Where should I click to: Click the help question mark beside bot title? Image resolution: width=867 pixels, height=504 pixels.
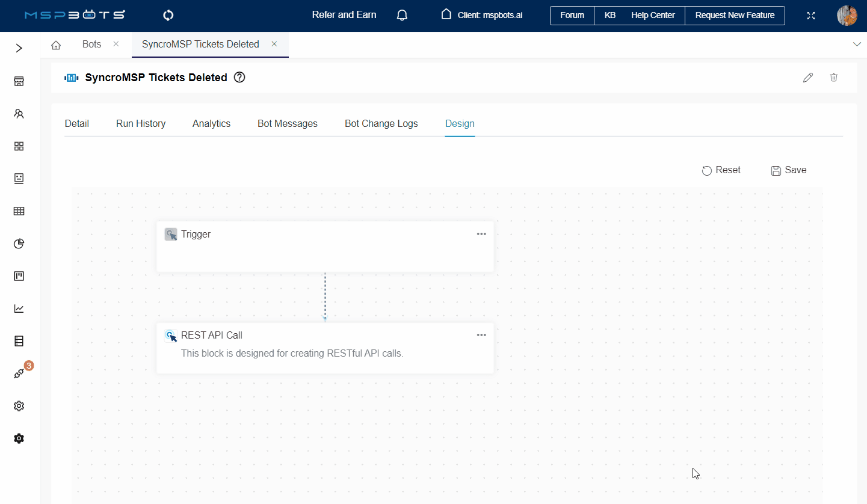pos(239,78)
